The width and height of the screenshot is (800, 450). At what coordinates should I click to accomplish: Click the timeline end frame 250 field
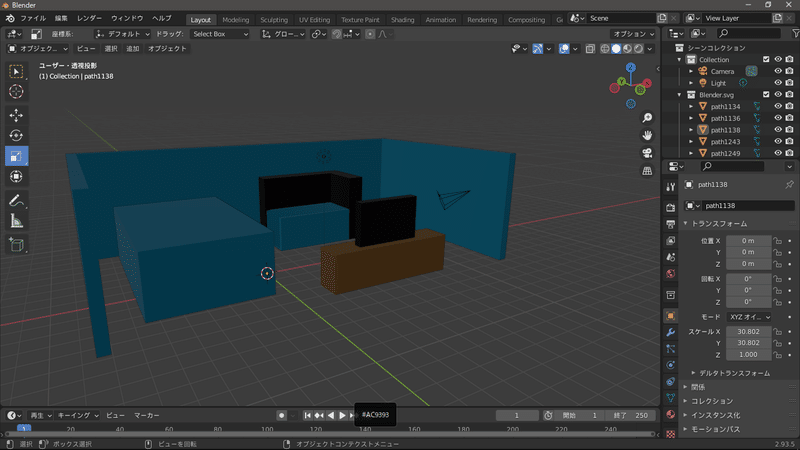point(631,416)
